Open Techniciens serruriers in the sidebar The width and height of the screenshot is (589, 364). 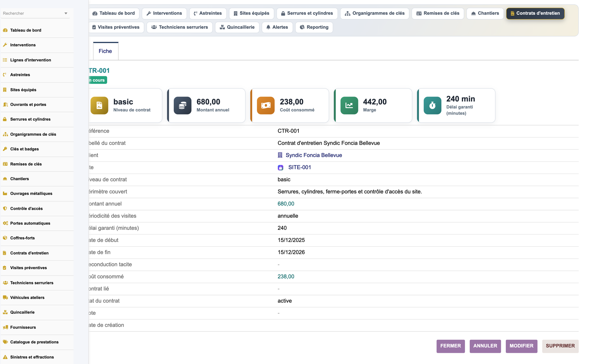click(32, 283)
